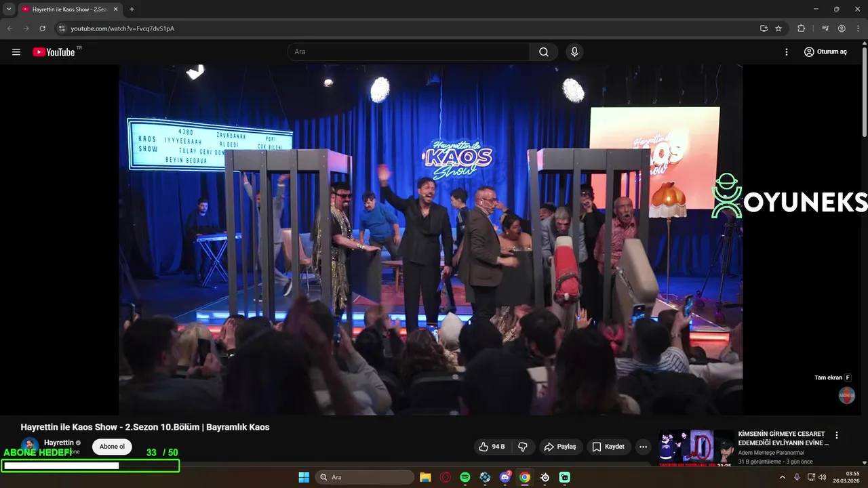This screenshot has width=868, height=488.
Task: Open Chrome three-dot menu
Action: point(857,28)
